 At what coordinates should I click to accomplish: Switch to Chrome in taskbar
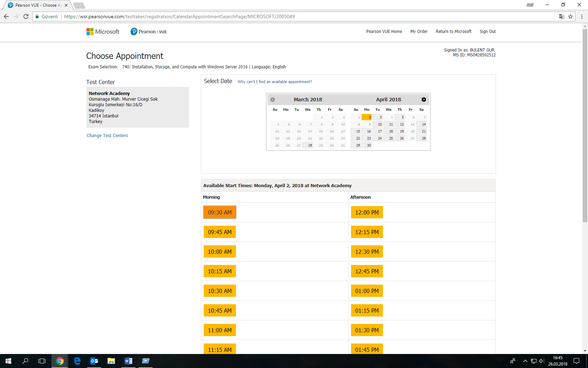(x=60, y=361)
